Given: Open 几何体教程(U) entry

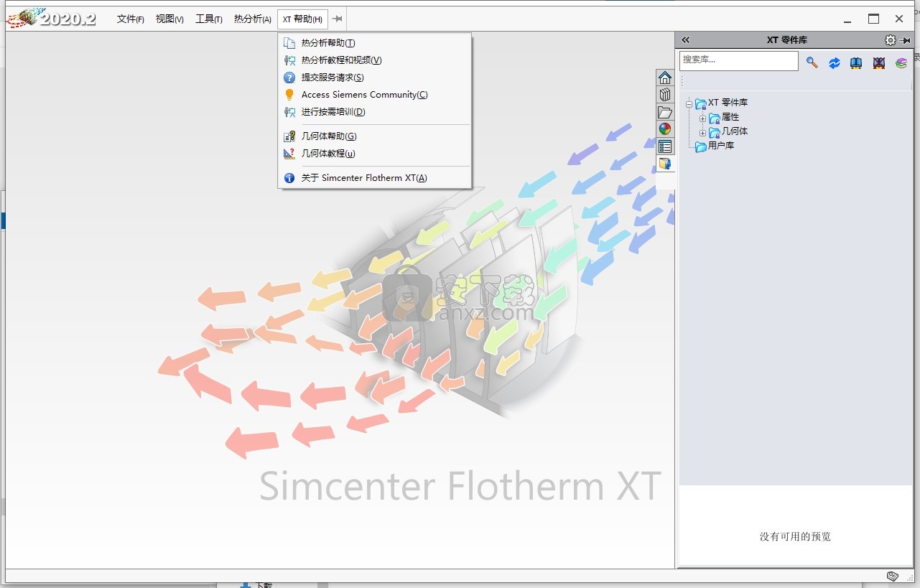Looking at the screenshot, I should click(x=374, y=154).
